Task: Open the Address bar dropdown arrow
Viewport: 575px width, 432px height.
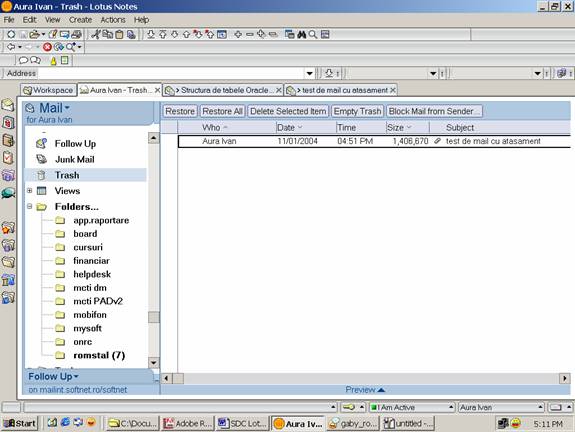Action: [x=310, y=73]
